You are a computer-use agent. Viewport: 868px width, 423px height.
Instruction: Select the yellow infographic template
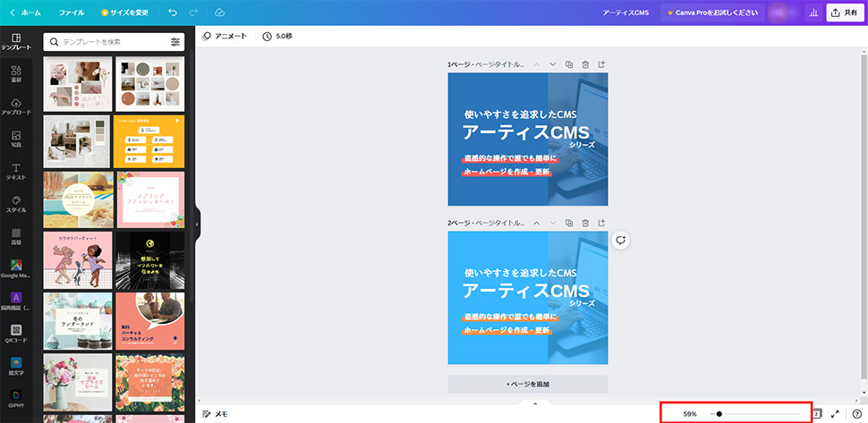(149, 141)
